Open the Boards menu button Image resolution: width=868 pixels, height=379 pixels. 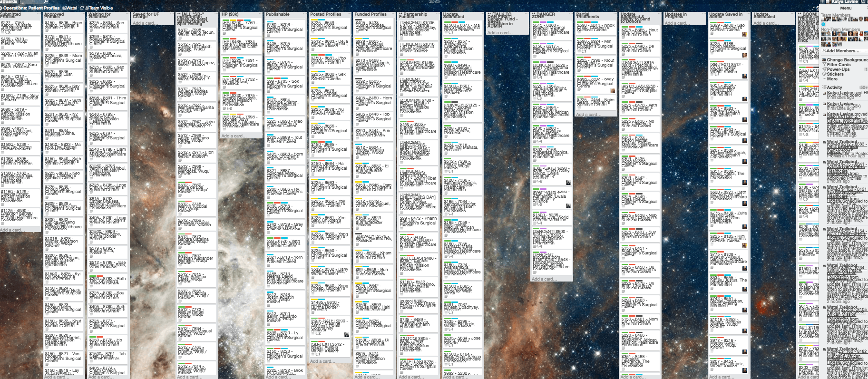pyautogui.click(x=10, y=2)
